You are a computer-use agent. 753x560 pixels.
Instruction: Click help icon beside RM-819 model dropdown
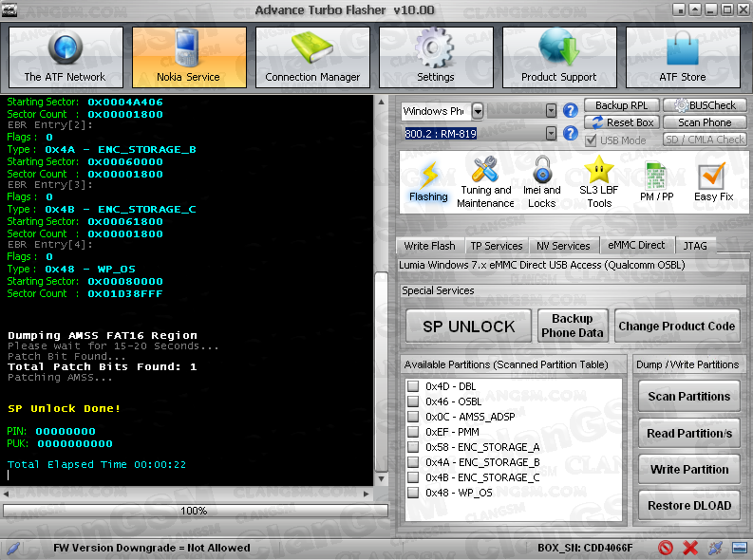570,133
